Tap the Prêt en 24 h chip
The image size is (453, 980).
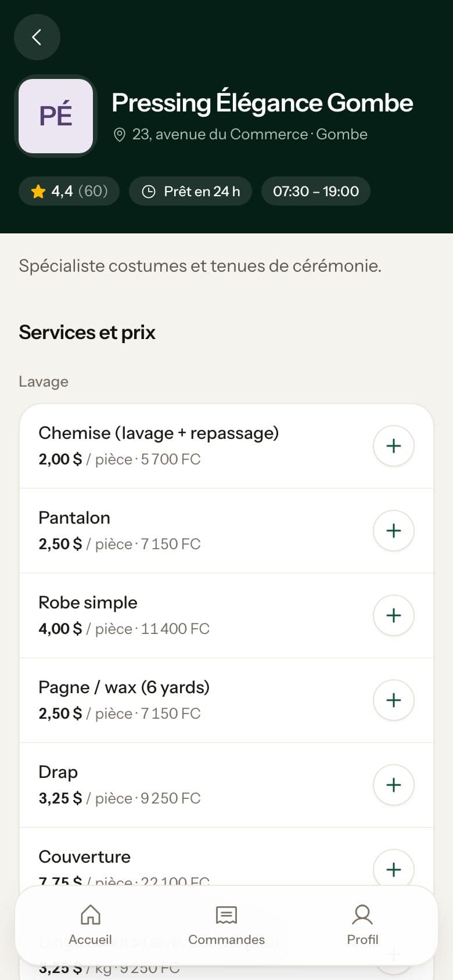click(x=190, y=191)
